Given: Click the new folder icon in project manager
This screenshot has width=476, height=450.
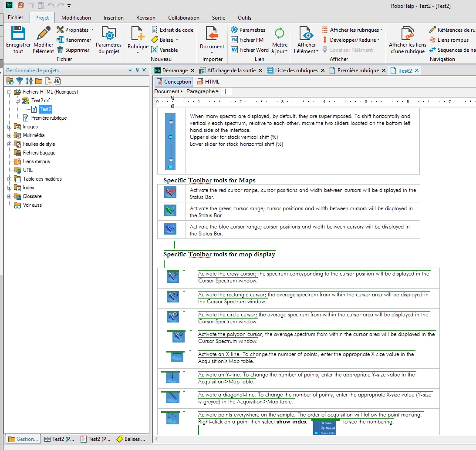Looking at the screenshot, I should [x=39, y=81].
